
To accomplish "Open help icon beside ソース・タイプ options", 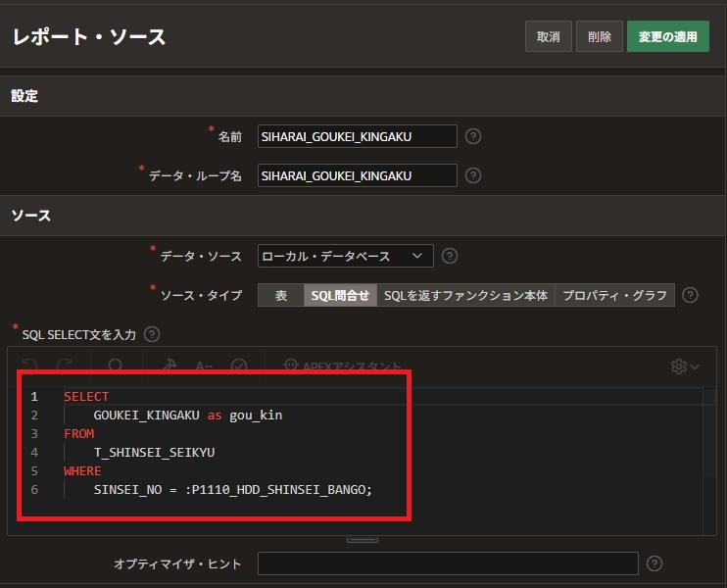I will point(690,295).
